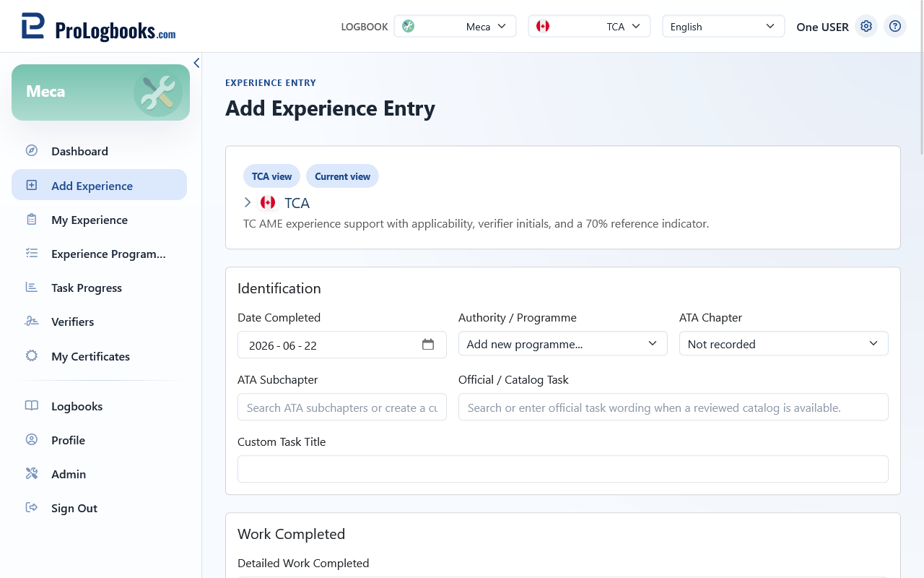This screenshot has width=924, height=578.
Task: Click the Detailed Work Completed label
Action: (303, 563)
